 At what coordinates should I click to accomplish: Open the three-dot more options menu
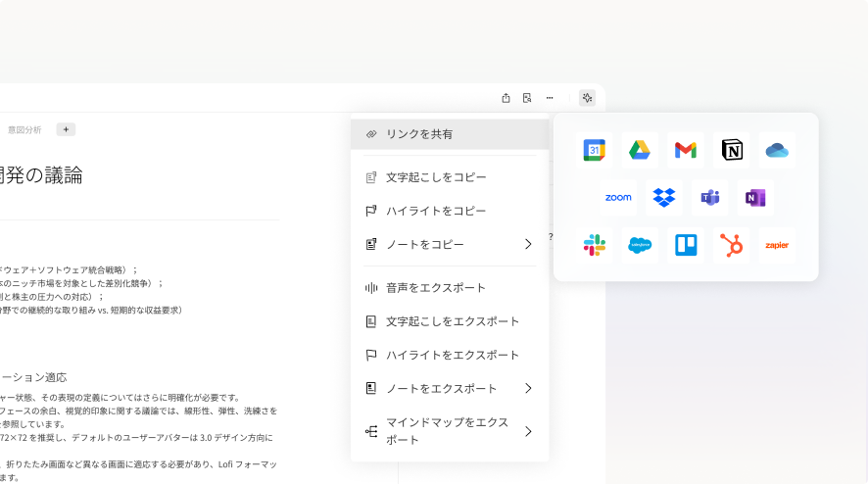coord(550,98)
